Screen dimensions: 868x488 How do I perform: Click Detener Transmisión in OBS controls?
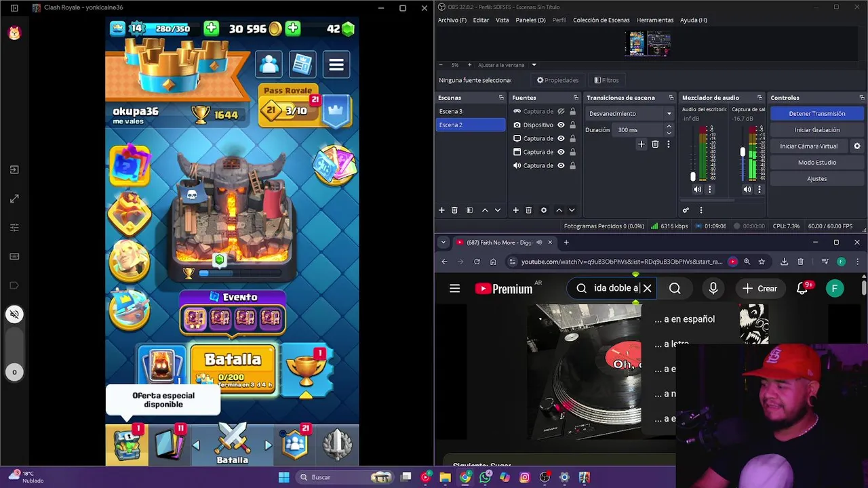[x=816, y=113]
